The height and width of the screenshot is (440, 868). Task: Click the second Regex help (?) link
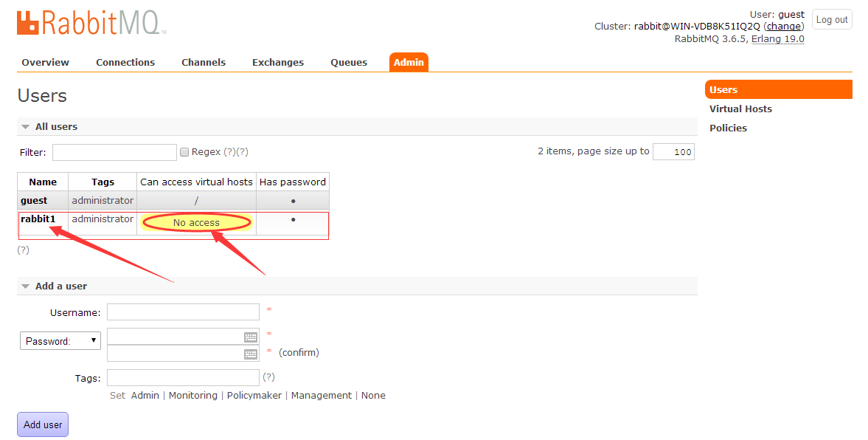243,152
